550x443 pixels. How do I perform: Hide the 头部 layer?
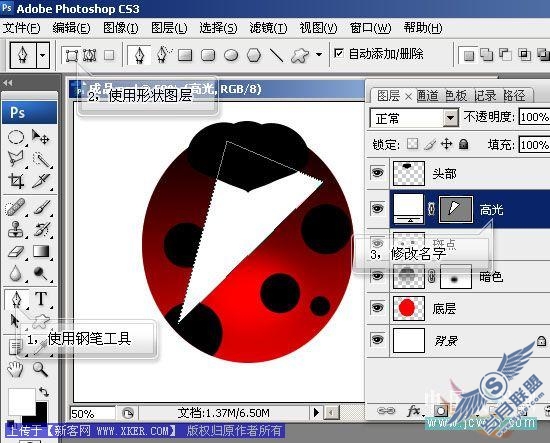coord(377,173)
